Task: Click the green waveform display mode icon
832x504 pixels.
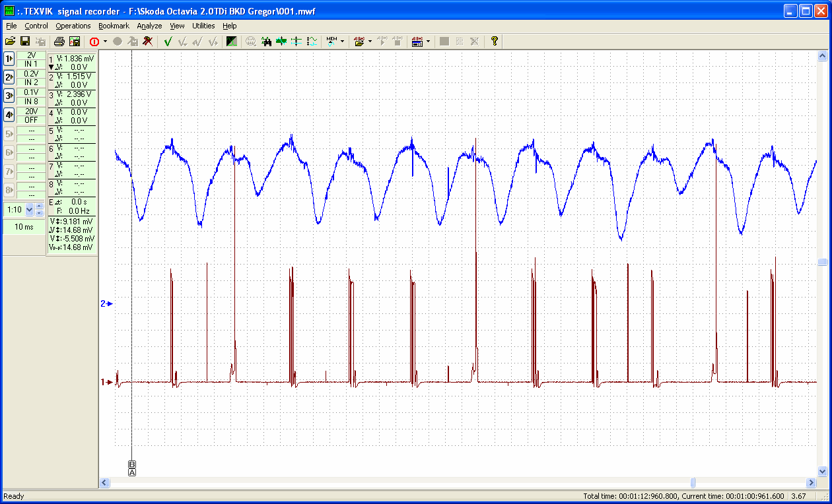Action: tap(232, 42)
